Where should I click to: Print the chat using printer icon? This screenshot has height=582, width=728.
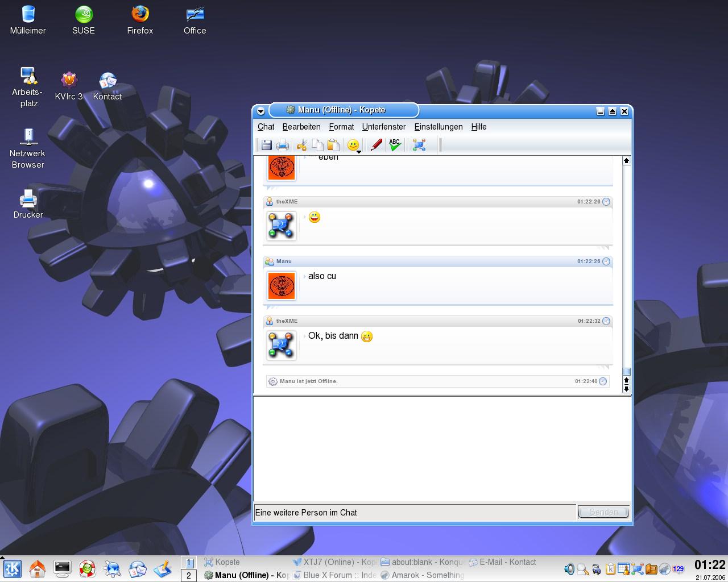[x=283, y=145]
